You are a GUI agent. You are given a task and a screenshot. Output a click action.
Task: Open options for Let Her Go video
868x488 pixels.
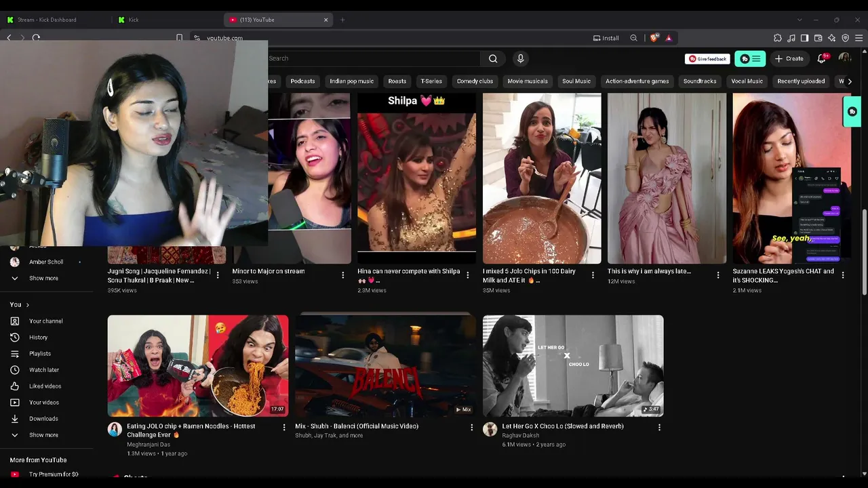[659, 428]
